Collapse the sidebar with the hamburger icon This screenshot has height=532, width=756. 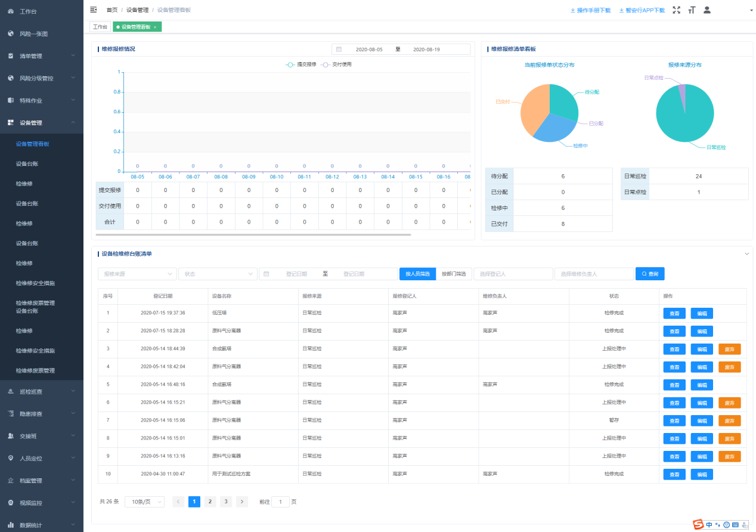[x=93, y=10]
